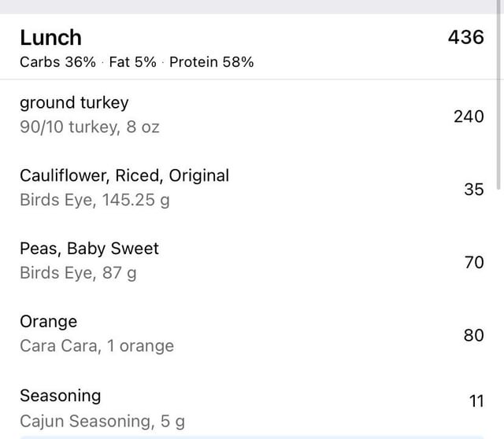The width and height of the screenshot is (504, 439).
Task: Click the 35 calorie value for cauliflower
Action: (474, 189)
